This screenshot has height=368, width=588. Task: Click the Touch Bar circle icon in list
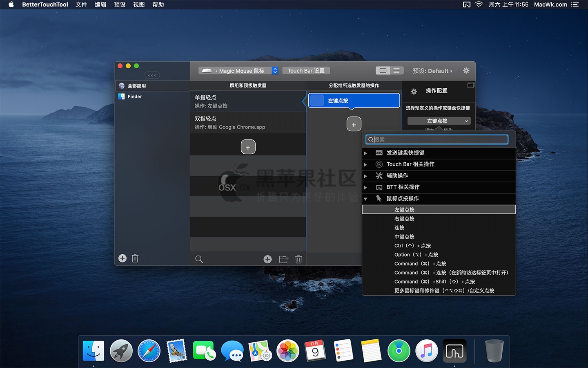[379, 164]
